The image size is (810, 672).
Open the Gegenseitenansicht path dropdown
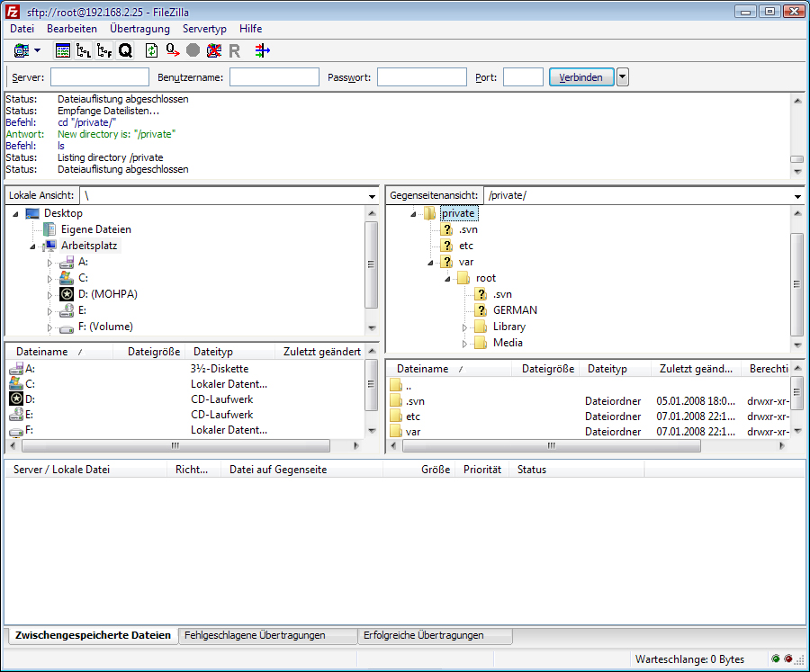tap(797, 196)
